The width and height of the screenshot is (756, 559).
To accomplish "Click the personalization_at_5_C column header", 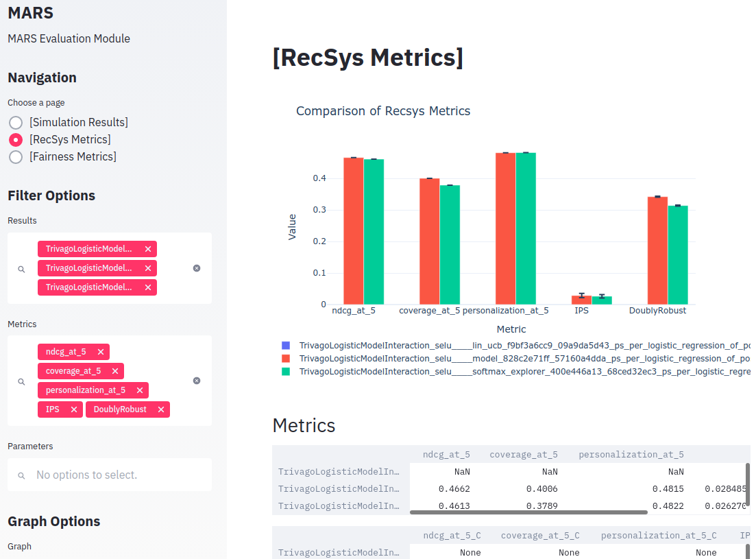I will pos(659,536).
